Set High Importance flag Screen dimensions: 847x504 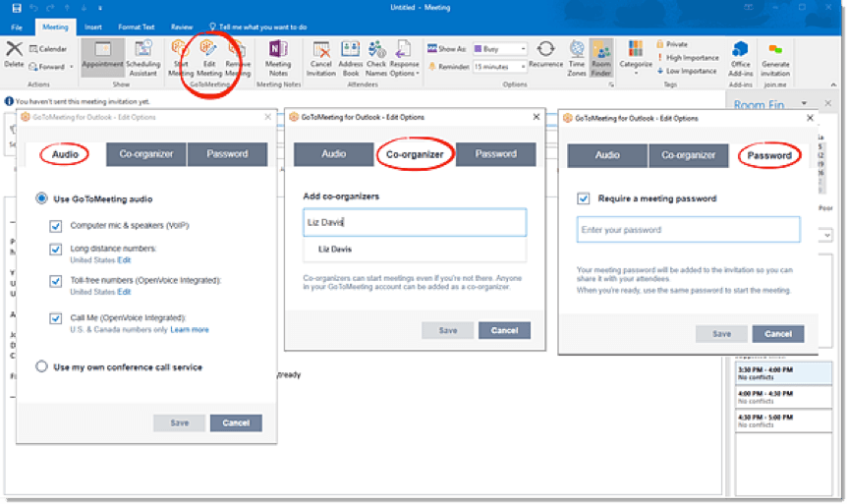[688, 58]
